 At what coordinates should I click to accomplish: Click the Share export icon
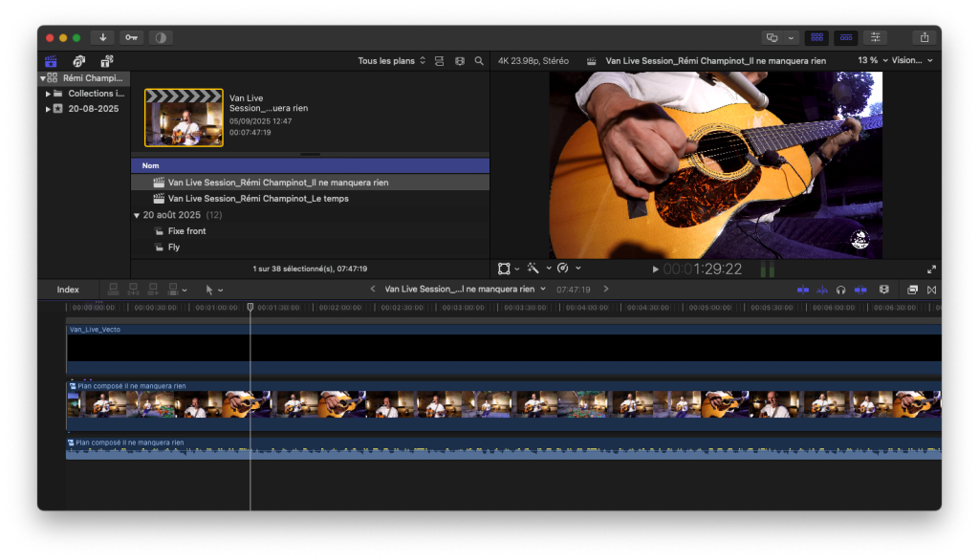pos(924,37)
